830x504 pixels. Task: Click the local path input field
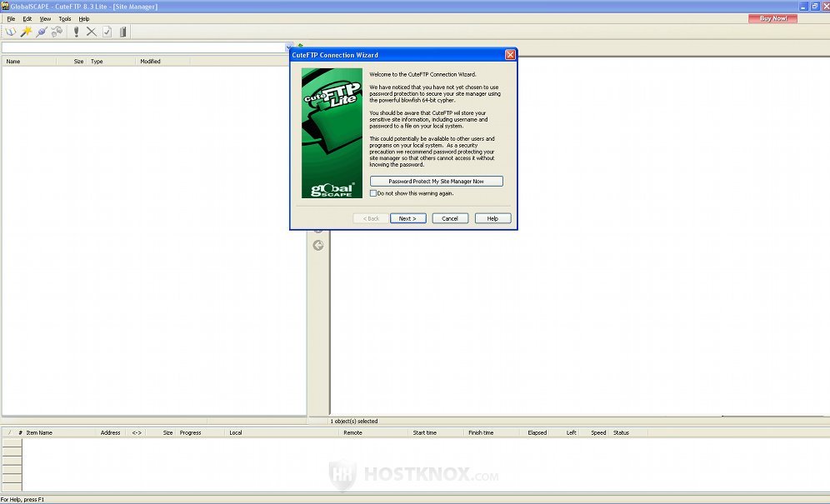pyautogui.click(x=143, y=47)
